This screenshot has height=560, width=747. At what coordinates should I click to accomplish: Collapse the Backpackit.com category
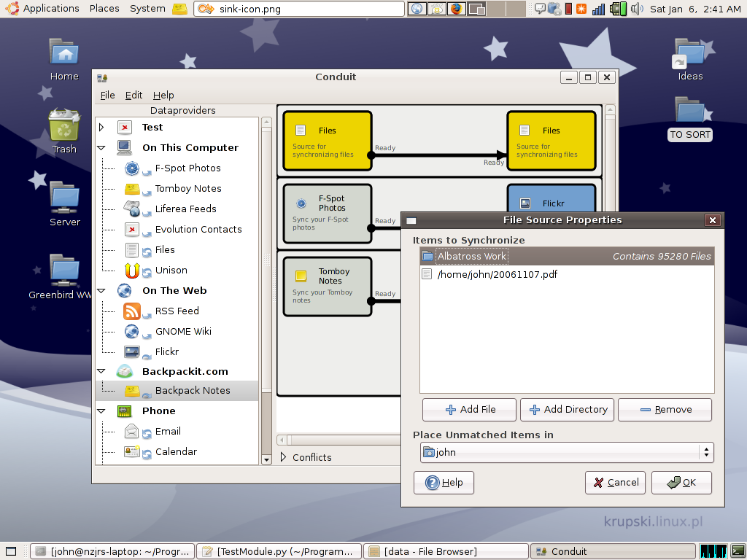pyautogui.click(x=101, y=371)
